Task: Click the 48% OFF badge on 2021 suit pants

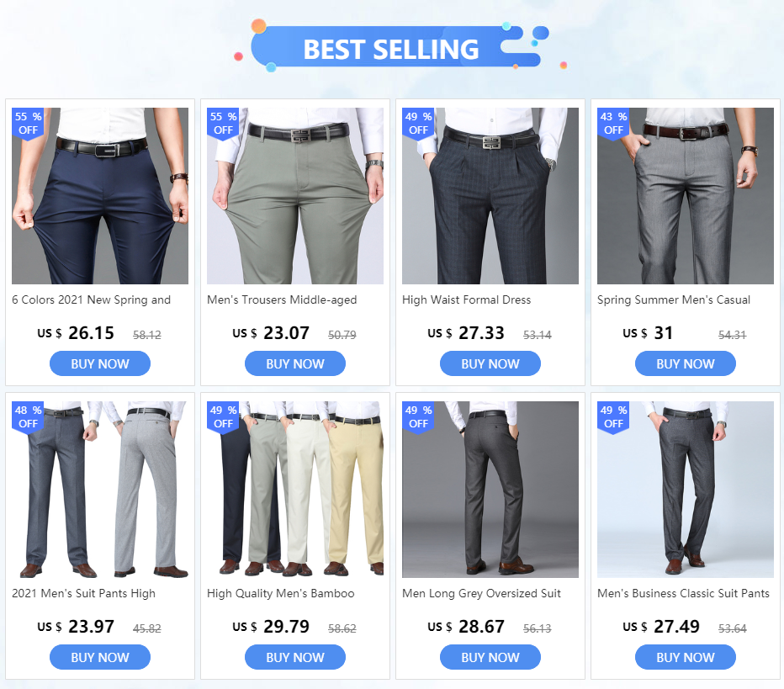Action: pos(28,417)
